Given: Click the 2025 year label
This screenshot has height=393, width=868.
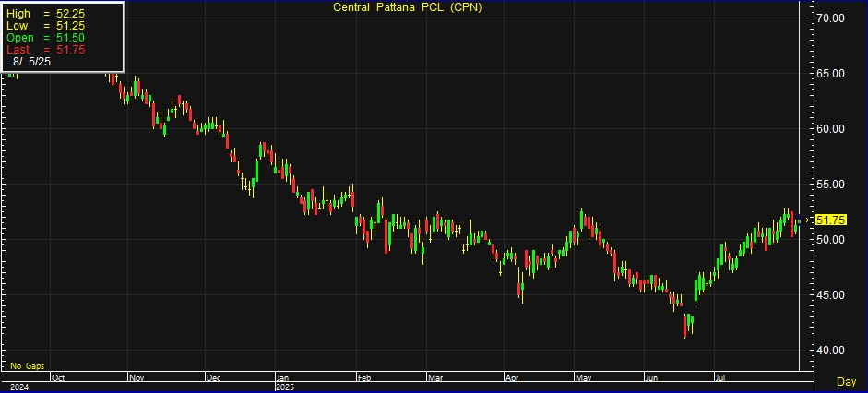Looking at the screenshot, I should click(284, 387).
